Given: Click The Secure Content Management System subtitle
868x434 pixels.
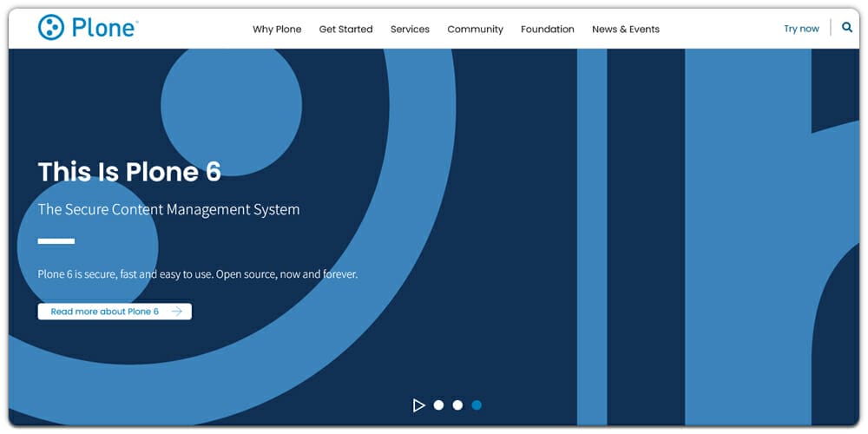Looking at the screenshot, I should tap(169, 210).
